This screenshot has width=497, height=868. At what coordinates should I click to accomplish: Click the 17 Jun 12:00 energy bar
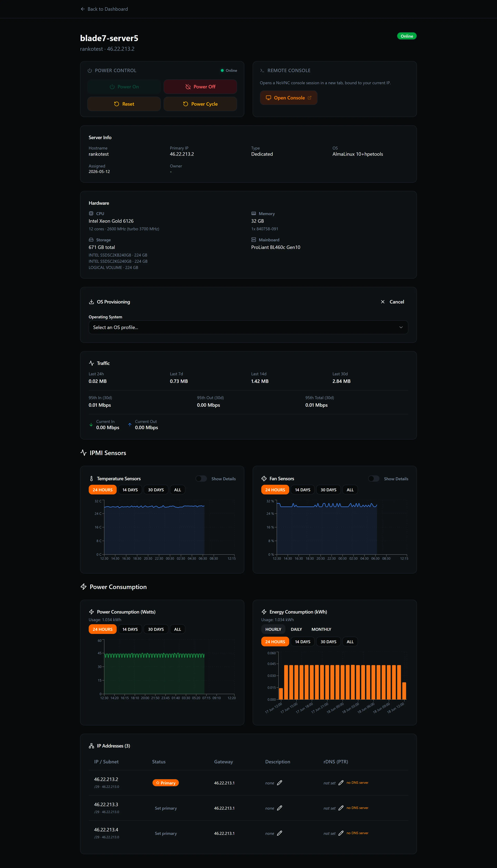[281, 694]
